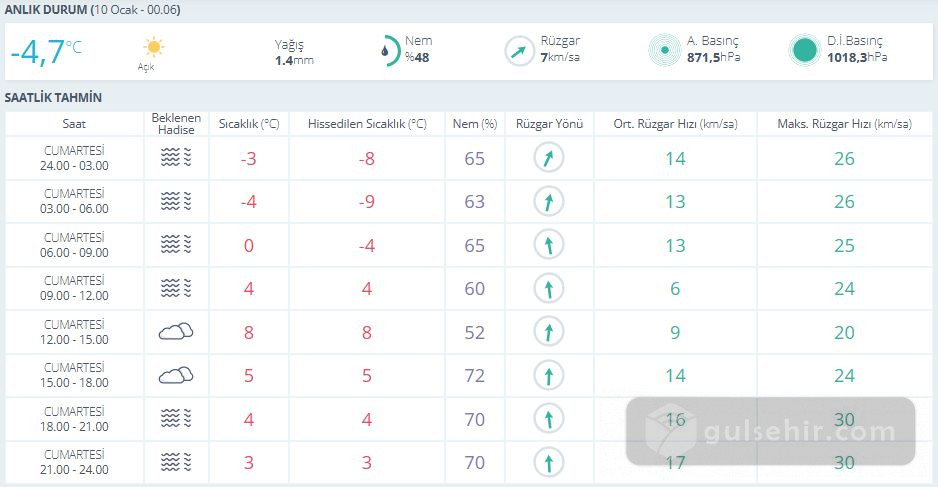The image size is (938, 487).
Task: Click the SAATLİK TAHMİN section title
Action: tap(54, 98)
